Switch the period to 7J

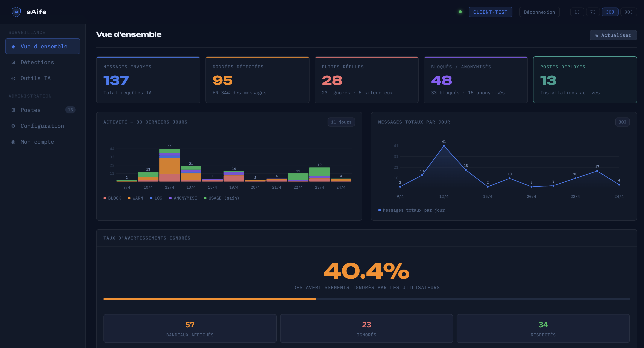pyautogui.click(x=593, y=12)
